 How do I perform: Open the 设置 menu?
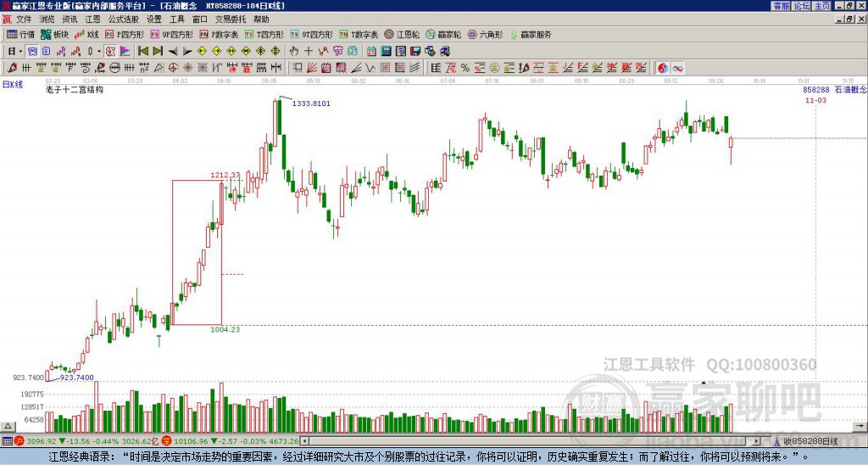point(154,20)
